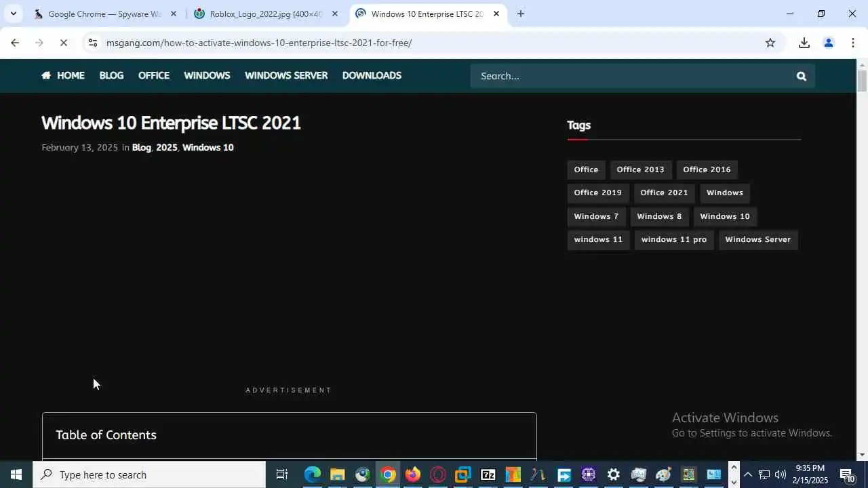868x488 pixels.
Task: Bookmark this page with the star icon
Action: pyautogui.click(x=770, y=43)
